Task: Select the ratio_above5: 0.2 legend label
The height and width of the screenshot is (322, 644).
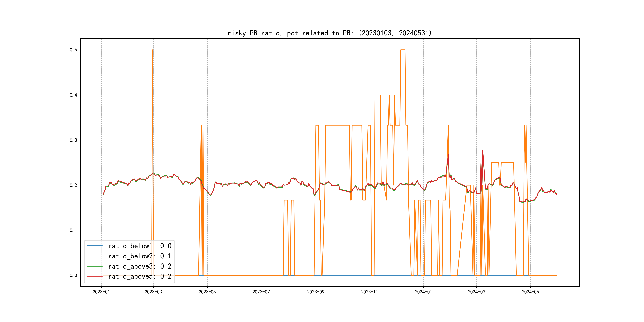Action: 140,276
